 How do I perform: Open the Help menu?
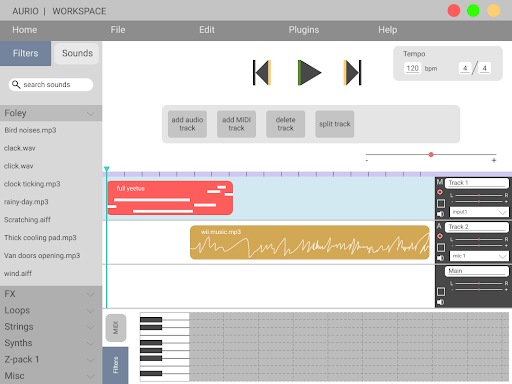(x=387, y=30)
